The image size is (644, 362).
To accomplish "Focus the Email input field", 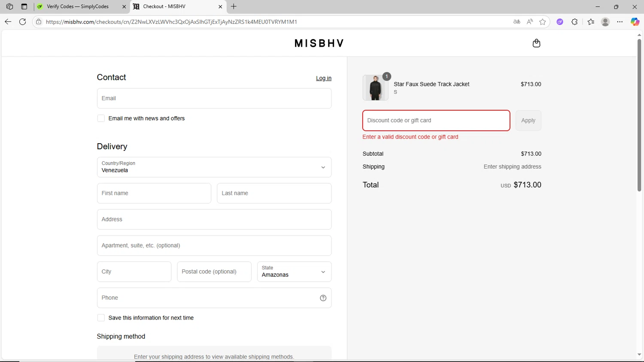I will [x=214, y=98].
